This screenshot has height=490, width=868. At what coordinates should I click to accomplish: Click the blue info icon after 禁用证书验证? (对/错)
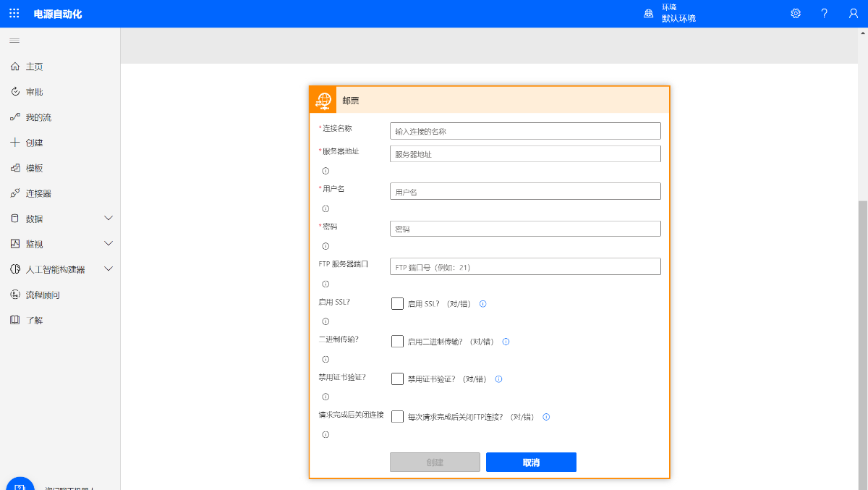coord(498,379)
